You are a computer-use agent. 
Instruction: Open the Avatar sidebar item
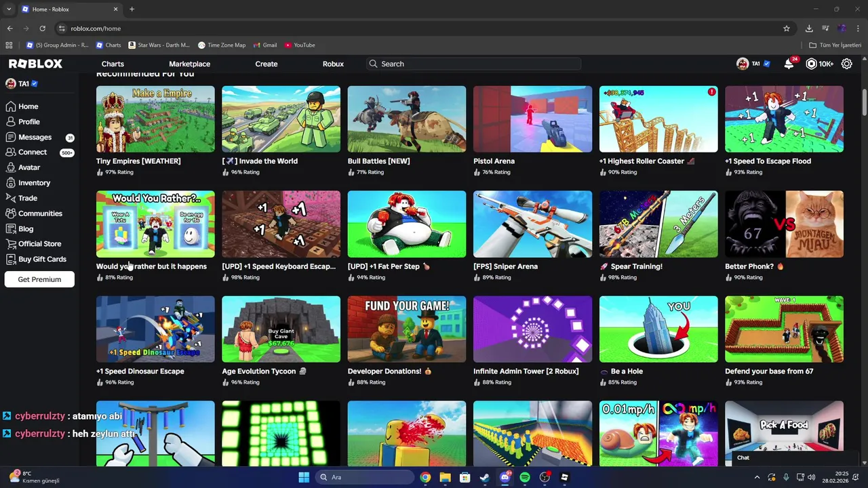23,167
